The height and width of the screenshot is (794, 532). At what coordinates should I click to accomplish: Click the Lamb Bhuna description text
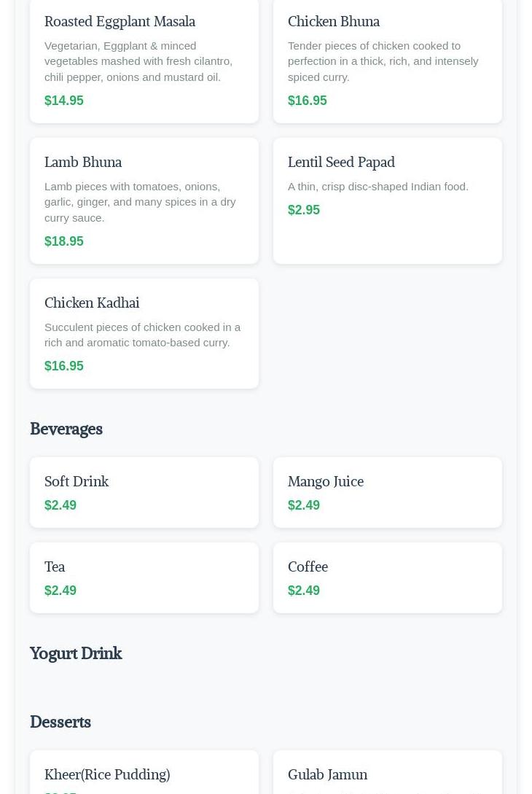(x=140, y=202)
